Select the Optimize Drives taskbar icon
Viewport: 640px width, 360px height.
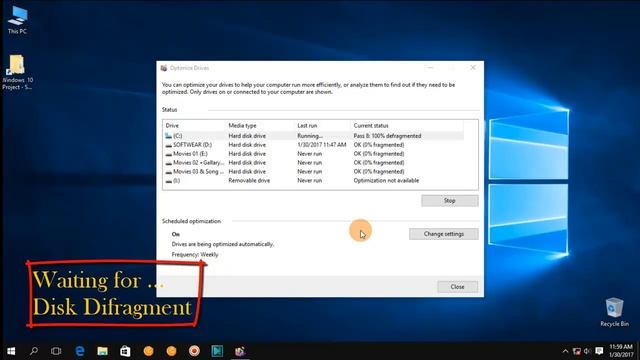point(240,351)
